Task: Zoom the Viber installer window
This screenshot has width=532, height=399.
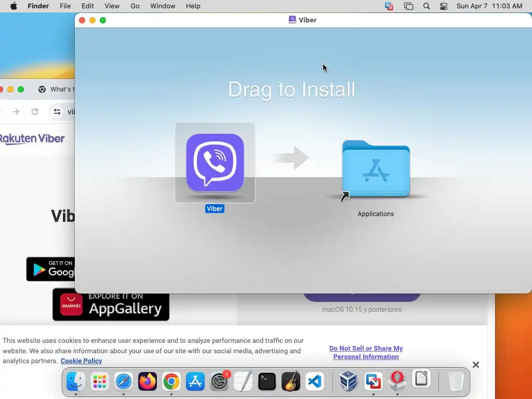Action: tap(103, 20)
